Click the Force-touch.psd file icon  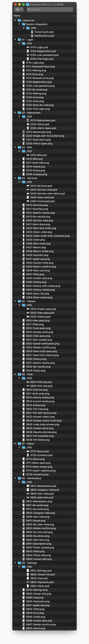click(32, 32)
